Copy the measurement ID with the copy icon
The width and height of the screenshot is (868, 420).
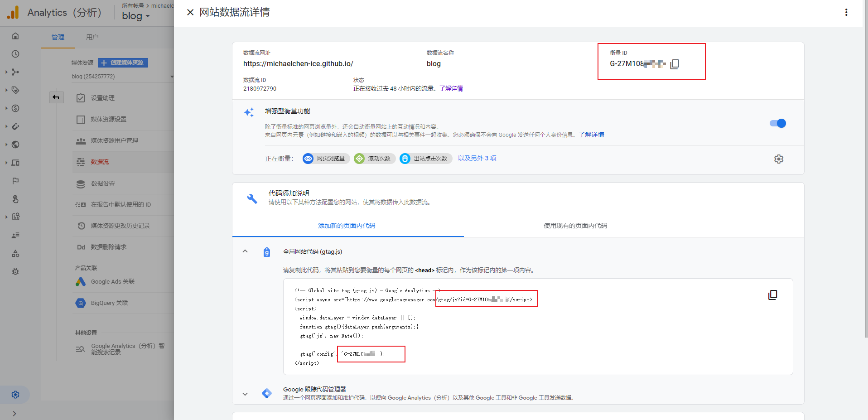(675, 64)
